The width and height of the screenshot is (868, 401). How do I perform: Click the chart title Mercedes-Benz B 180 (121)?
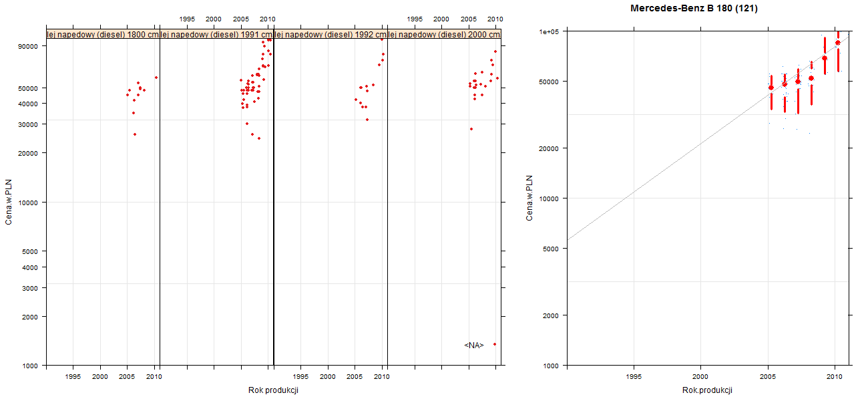click(x=694, y=9)
